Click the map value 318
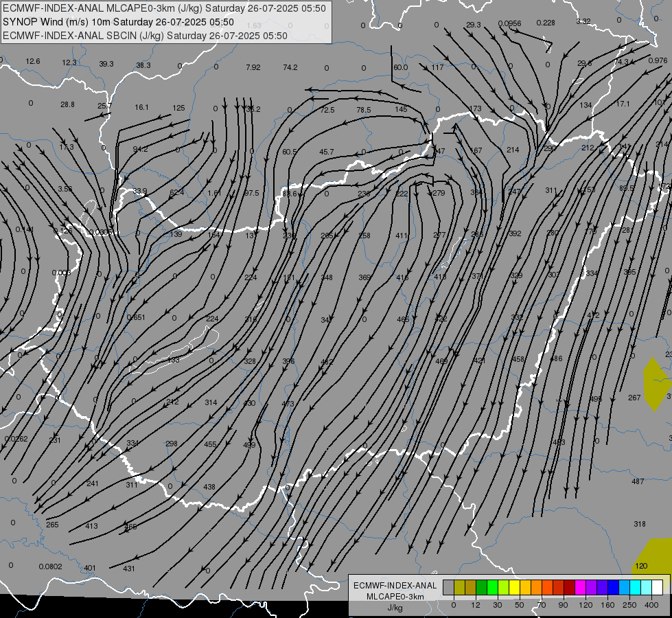This screenshot has width=672, height=618. (x=640, y=524)
